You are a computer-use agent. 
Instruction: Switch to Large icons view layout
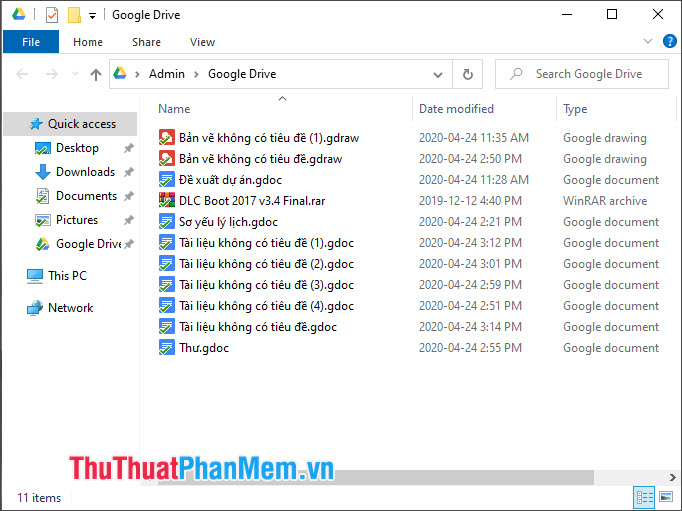coord(666,497)
